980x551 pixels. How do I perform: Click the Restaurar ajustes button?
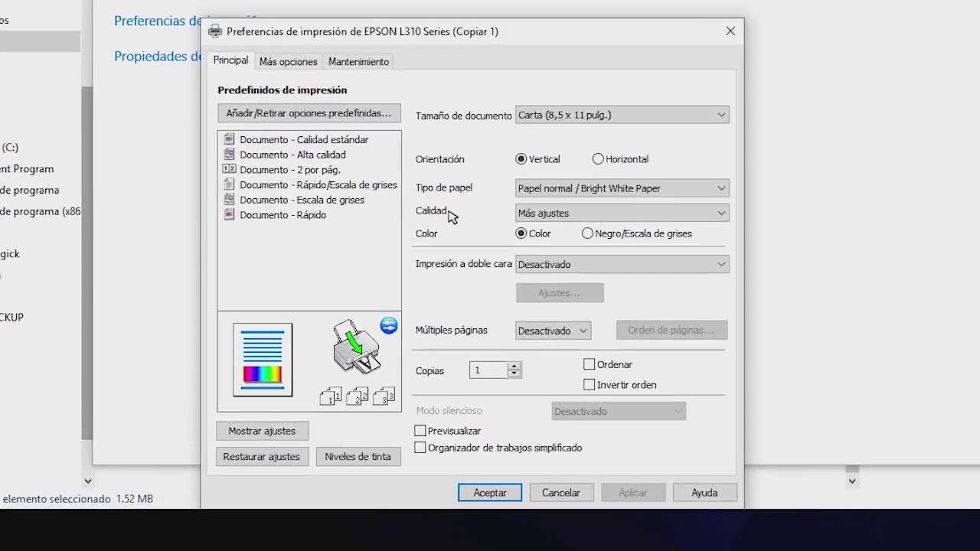[x=262, y=457]
